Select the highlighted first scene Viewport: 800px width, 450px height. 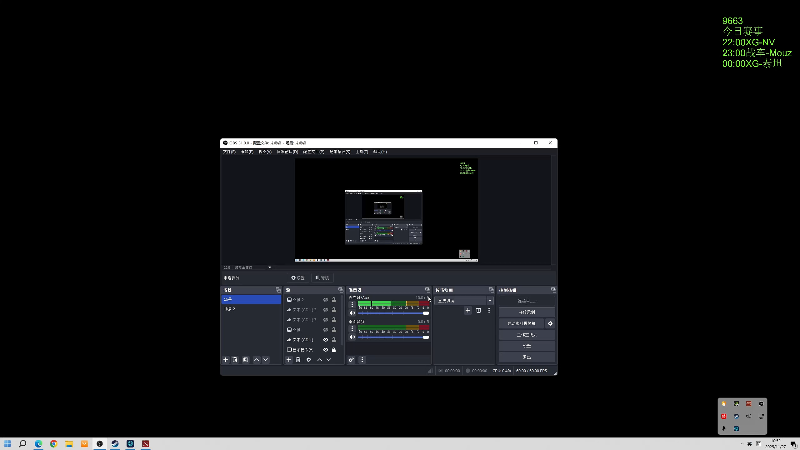click(251, 299)
